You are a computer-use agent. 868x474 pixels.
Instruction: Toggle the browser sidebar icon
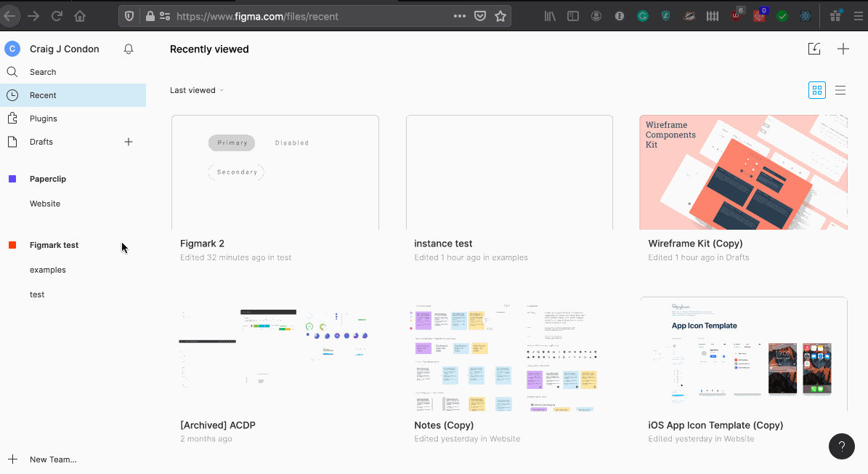(x=573, y=16)
